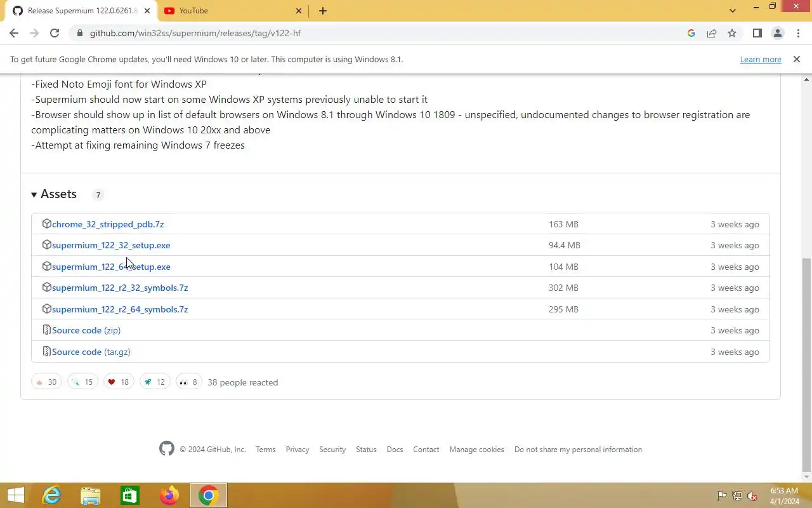This screenshot has height=508, width=812.
Task: Close the YouTube tab
Action: point(299,11)
